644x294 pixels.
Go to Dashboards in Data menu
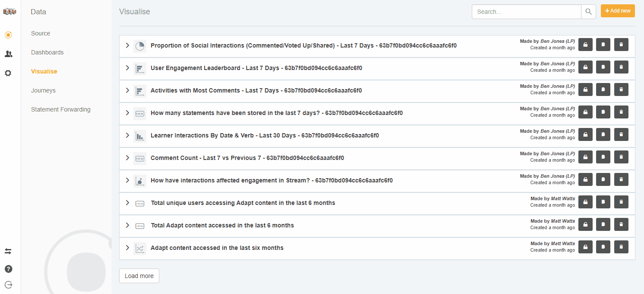(x=47, y=52)
